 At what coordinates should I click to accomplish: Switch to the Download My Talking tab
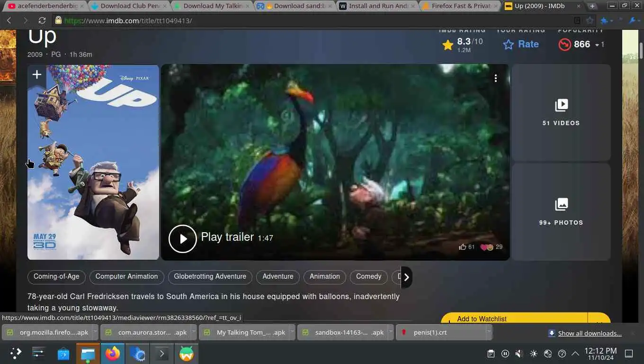[212, 6]
